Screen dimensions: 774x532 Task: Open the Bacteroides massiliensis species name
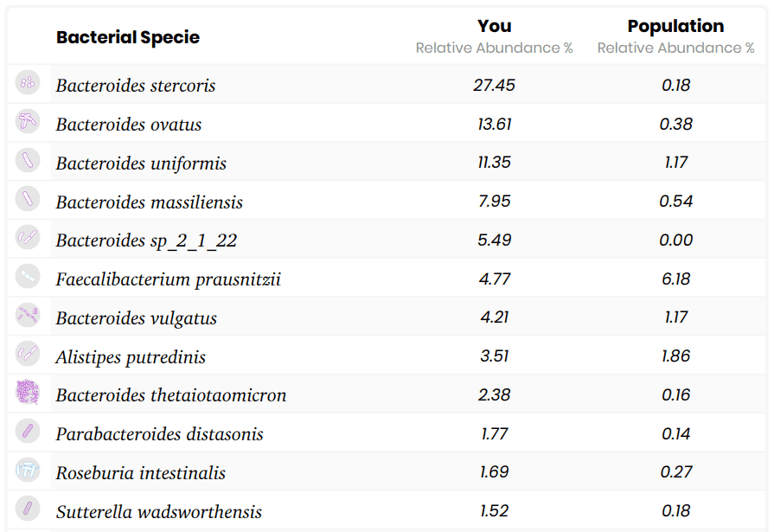click(x=149, y=202)
